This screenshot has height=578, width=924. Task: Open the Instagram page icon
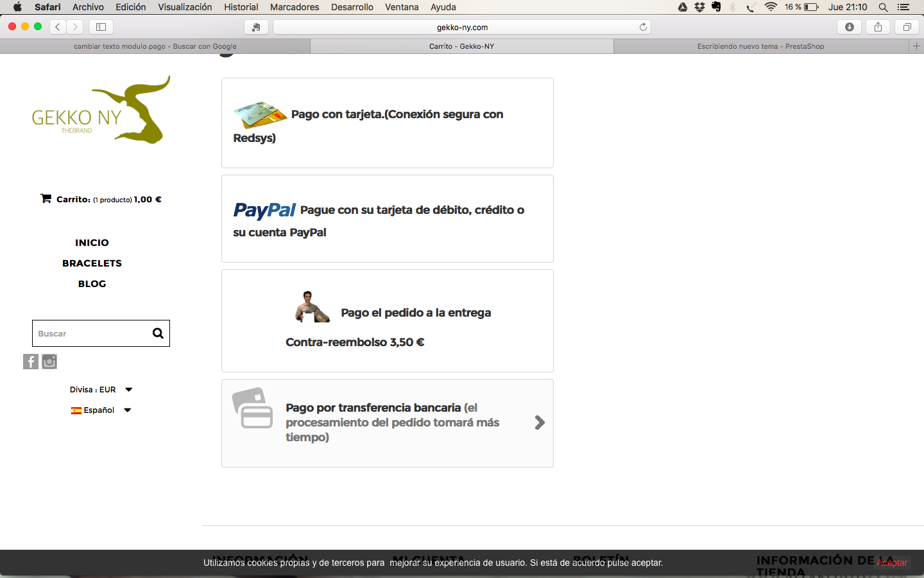pyautogui.click(x=49, y=362)
